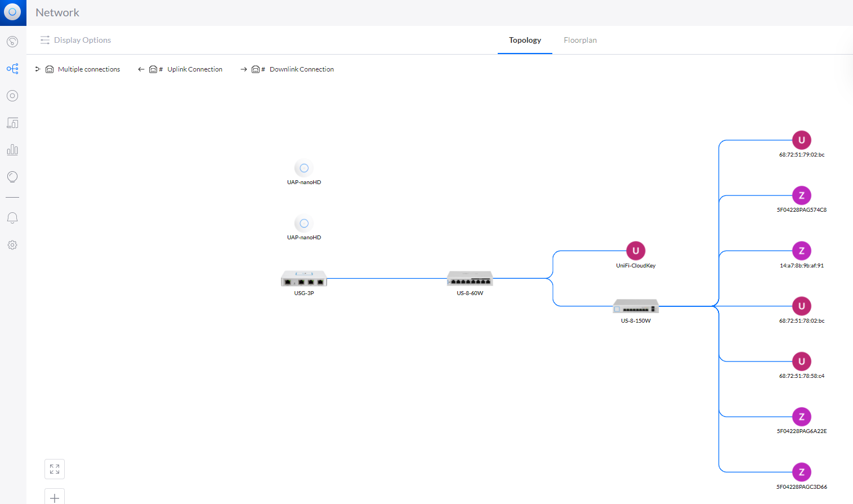Click the lower UAP-nanoHD access point icon

click(304, 223)
